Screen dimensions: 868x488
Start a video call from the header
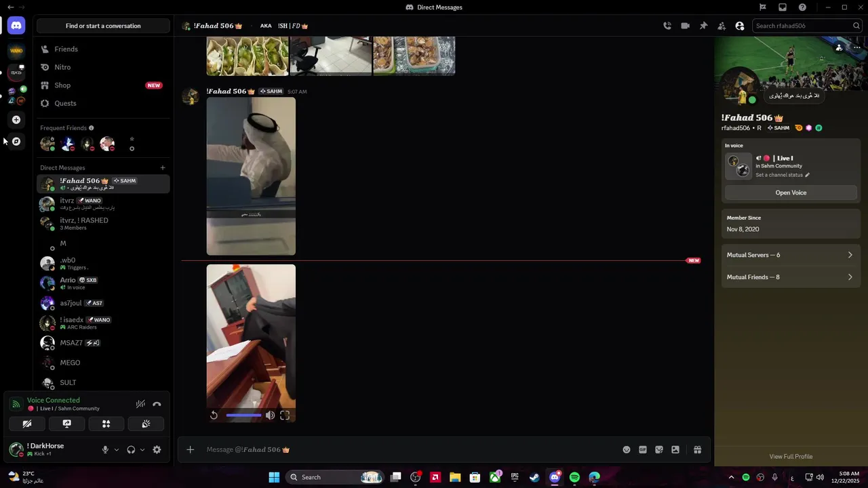(686, 26)
